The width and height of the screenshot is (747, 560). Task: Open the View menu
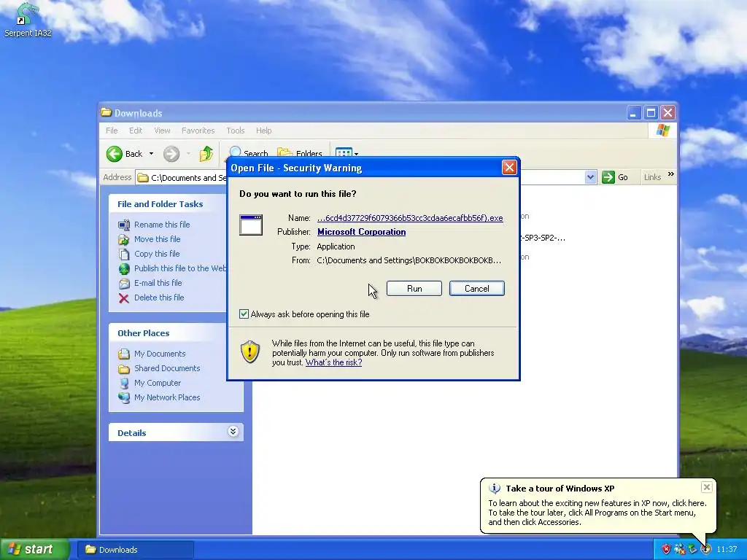click(162, 131)
